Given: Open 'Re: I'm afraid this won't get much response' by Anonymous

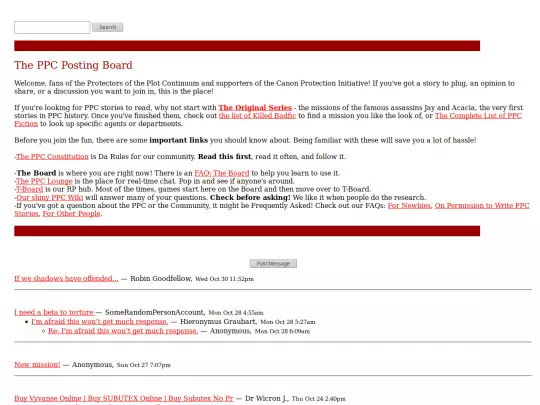Looking at the screenshot, I should coord(123,331).
